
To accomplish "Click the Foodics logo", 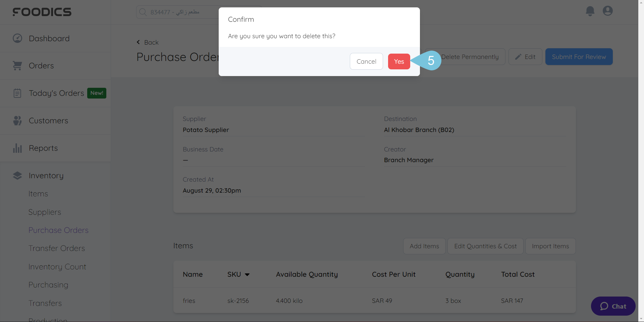I will [42, 12].
